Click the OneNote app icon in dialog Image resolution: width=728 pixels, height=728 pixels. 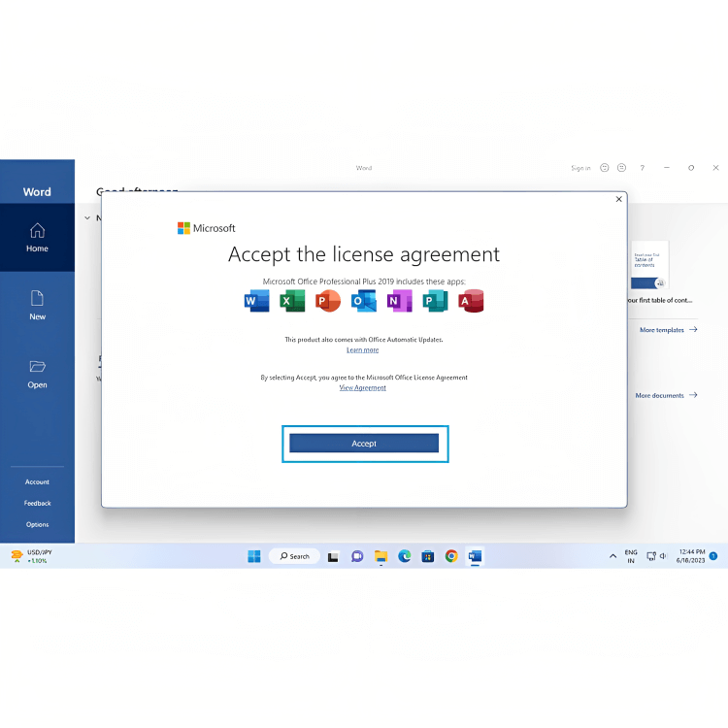[400, 302]
